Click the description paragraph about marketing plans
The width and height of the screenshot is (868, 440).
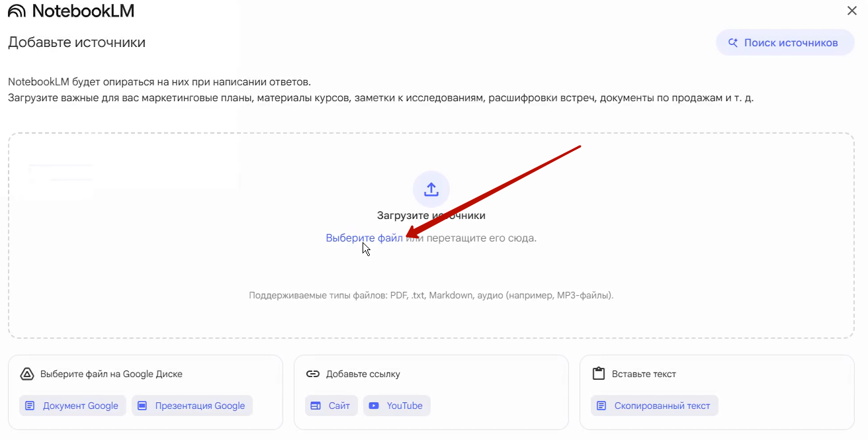point(380,98)
